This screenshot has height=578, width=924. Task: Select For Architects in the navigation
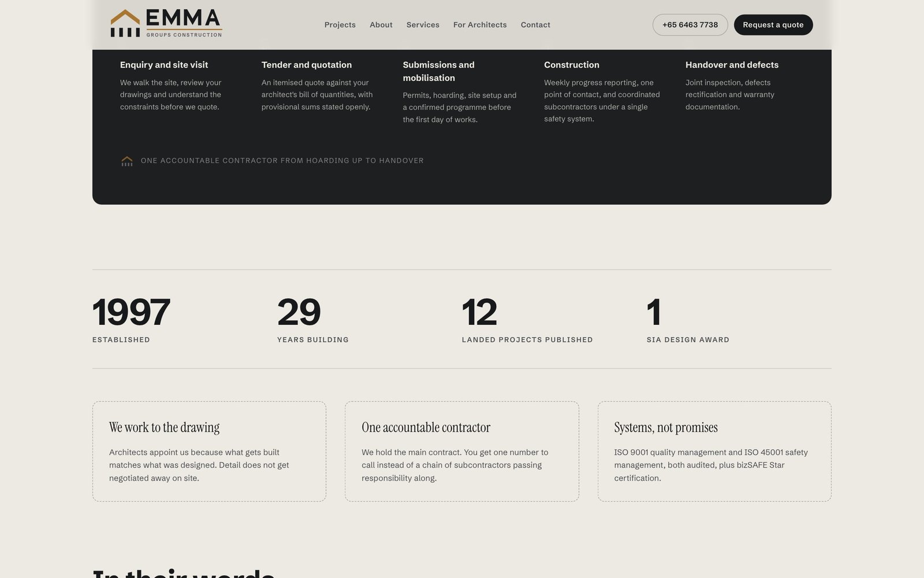pyautogui.click(x=480, y=25)
